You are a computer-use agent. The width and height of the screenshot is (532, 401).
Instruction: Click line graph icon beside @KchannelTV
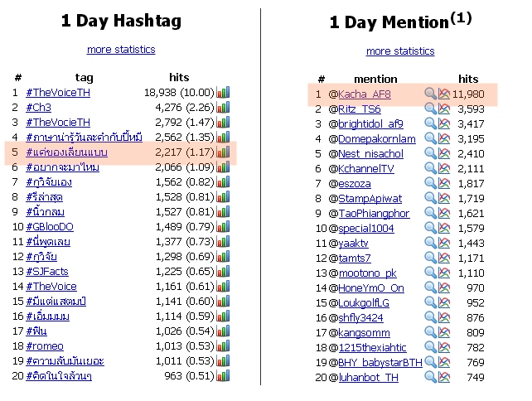pyautogui.click(x=444, y=168)
